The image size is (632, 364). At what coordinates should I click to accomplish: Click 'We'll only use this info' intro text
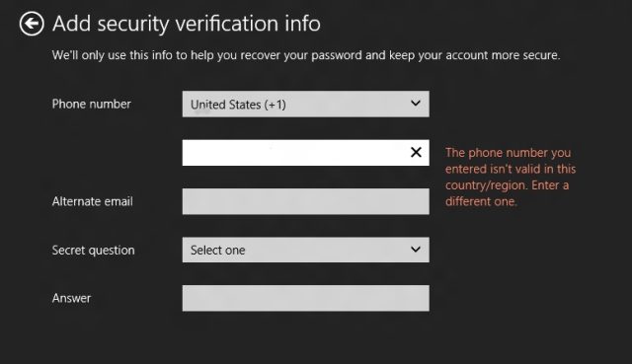[x=113, y=55]
